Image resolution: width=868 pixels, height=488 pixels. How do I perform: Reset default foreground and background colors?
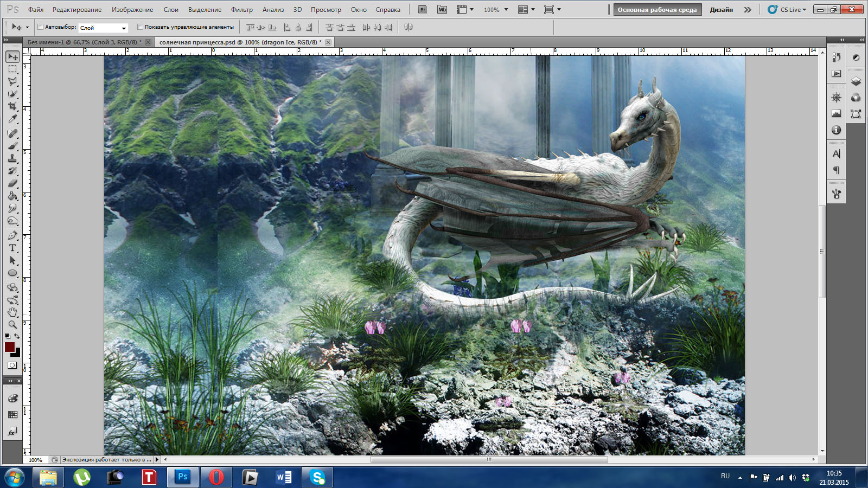(7, 336)
